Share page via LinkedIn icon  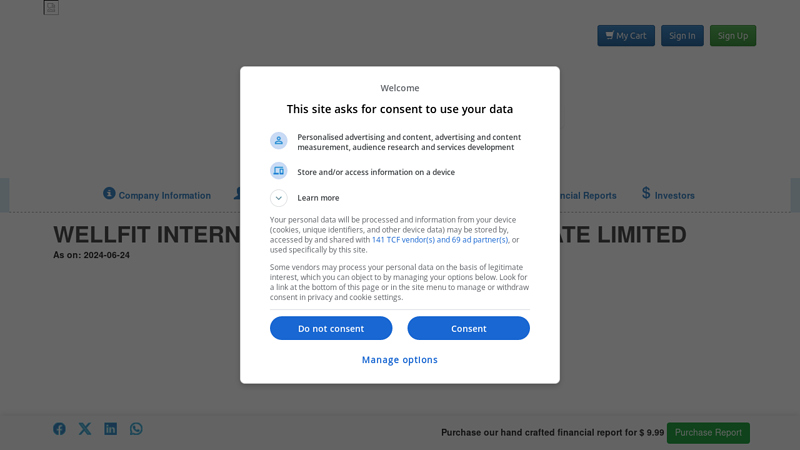pos(110,429)
